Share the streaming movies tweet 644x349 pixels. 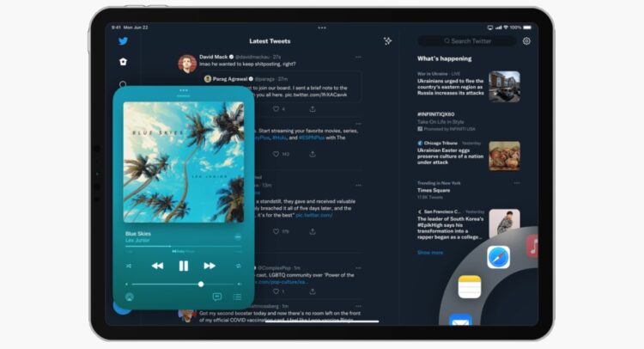[313, 154]
